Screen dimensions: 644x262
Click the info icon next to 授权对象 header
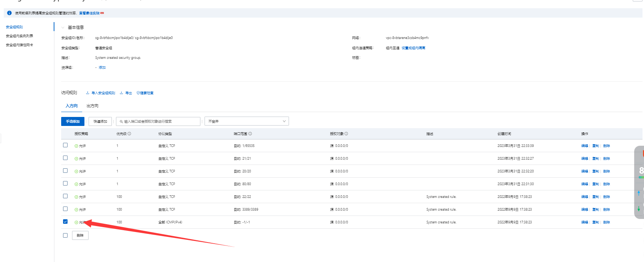point(346,133)
